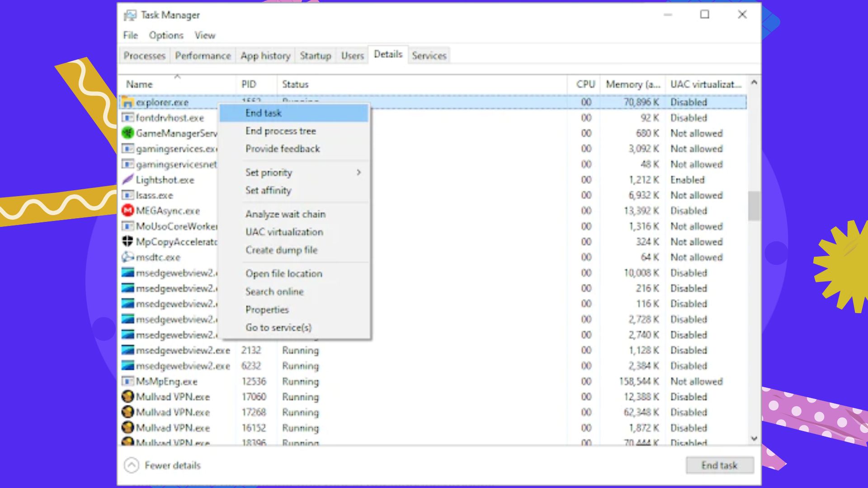Click the Task Manager title bar icon

coord(130,15)
